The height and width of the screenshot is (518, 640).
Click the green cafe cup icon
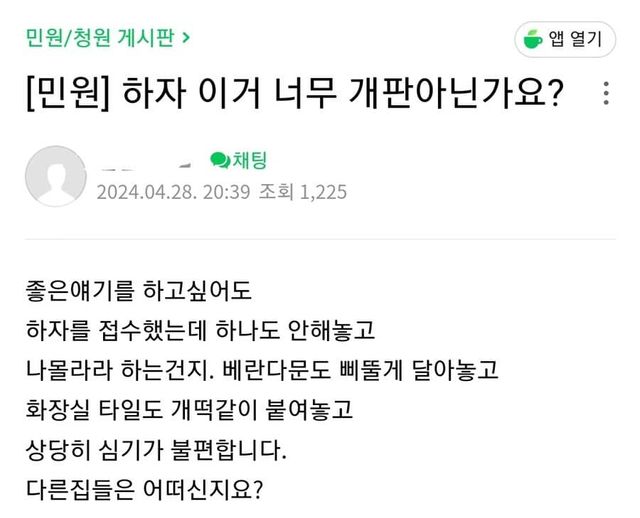click(x=534, y=40)
